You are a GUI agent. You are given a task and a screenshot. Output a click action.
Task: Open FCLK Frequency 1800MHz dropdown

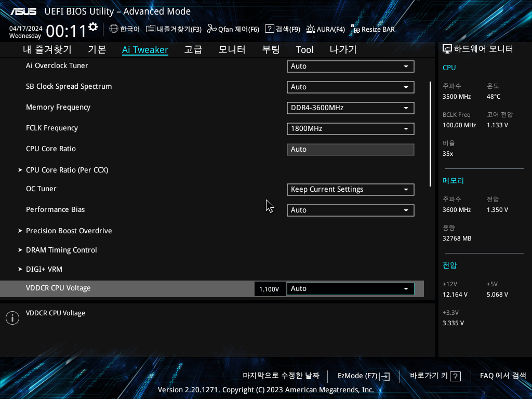pyautogui.click(x=351, y=129)
